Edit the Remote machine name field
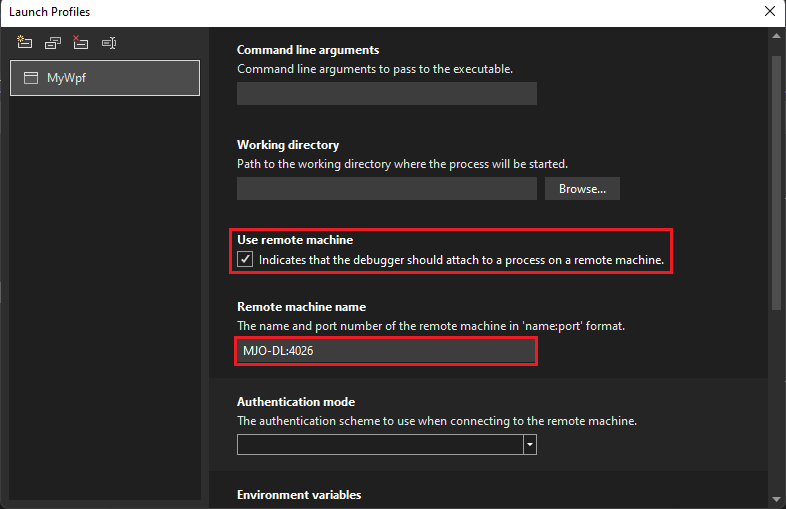This screenshot has width=786, height=509. [385, 351]
